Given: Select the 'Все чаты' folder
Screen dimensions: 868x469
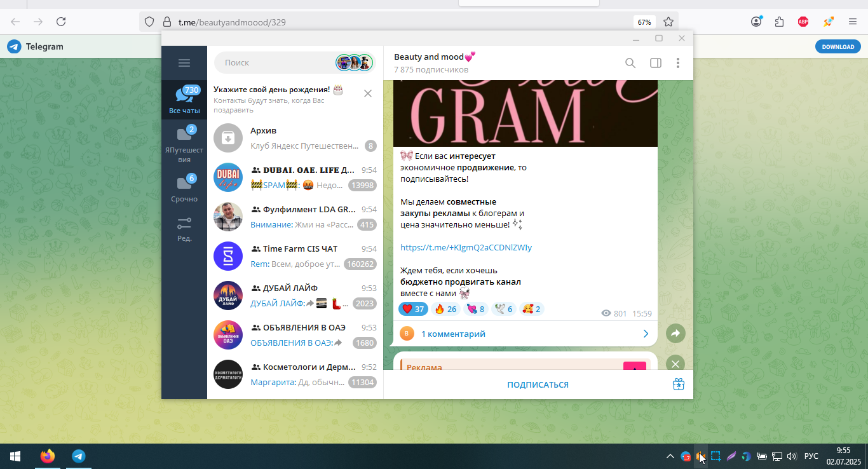Looking at the screenshot, I should tap(184, 100).
